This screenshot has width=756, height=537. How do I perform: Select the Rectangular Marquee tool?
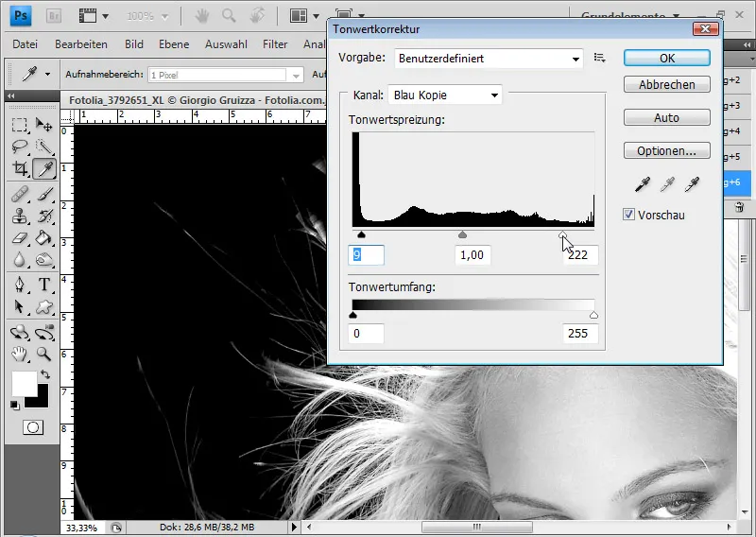pyautogui.click(x=19, y=126)
